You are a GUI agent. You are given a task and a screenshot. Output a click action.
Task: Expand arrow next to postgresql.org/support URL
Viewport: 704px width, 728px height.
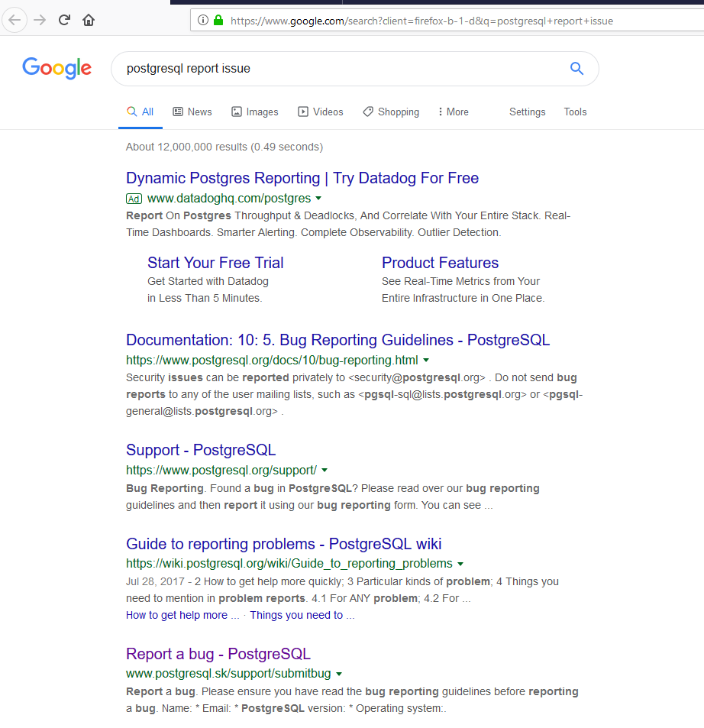325,470
